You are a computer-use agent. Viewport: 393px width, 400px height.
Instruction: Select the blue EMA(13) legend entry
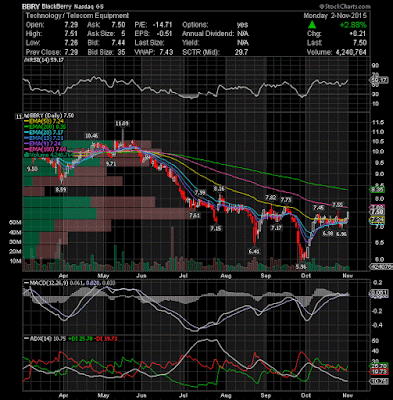coord(44,138)
